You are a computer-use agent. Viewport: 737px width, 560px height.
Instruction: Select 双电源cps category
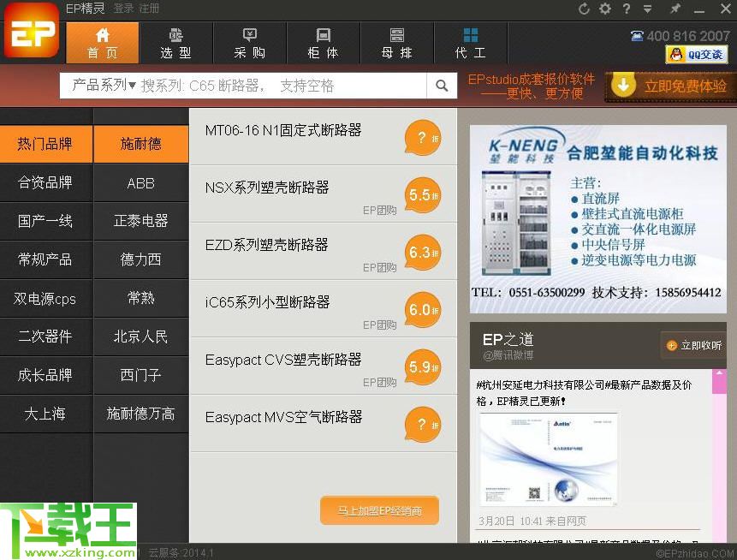45,298
